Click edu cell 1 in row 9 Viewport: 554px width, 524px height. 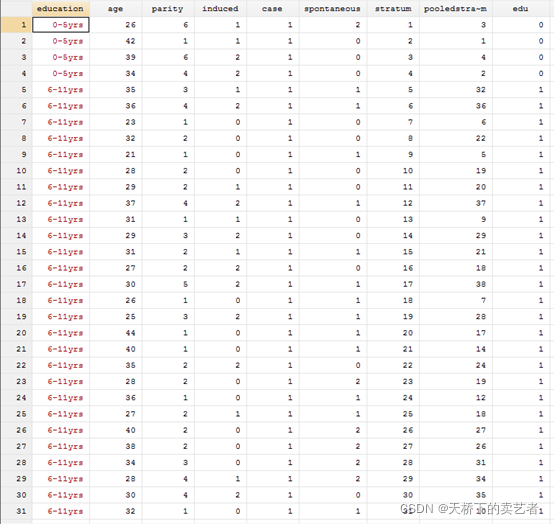[521, 154]
